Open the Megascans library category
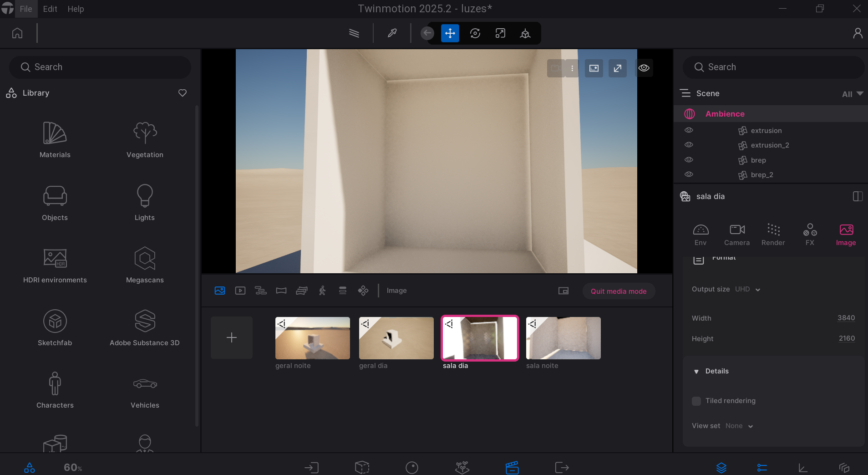This screenshot has width=868, height=475. pos(145,265)
